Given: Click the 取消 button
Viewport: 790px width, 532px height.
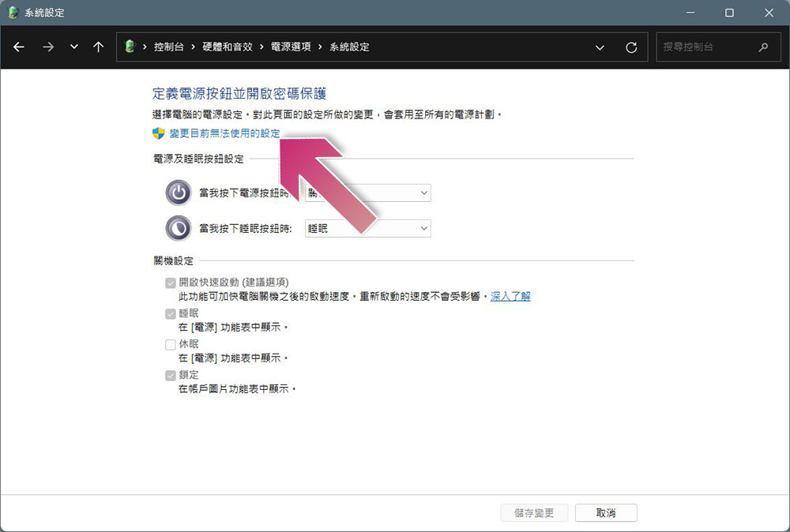Looking at the screenshot, I should (606, 513).
